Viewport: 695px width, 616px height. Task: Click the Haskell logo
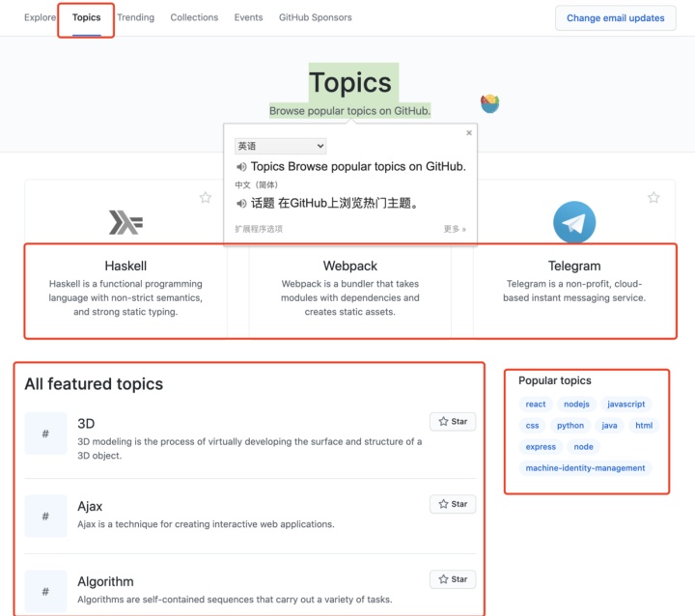coord(125,222)
